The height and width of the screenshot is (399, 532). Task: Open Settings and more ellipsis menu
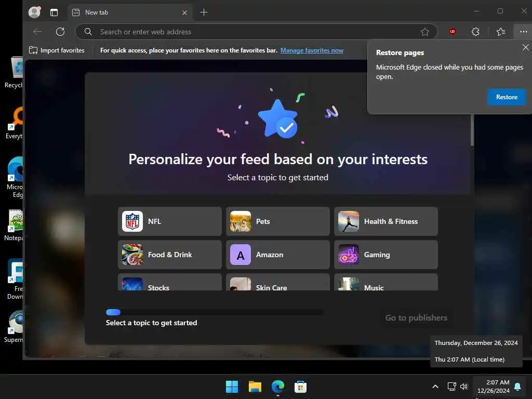523,32
